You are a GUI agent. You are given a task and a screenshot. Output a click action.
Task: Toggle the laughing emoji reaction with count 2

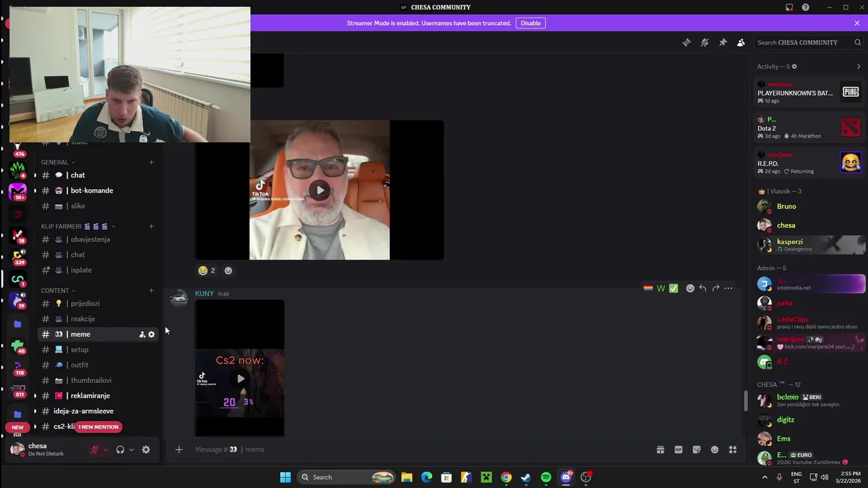click(x=207, y=270)
